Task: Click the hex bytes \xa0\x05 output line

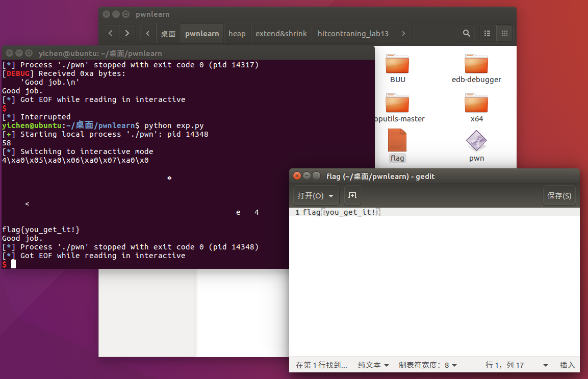Action: tap(75, 160)
